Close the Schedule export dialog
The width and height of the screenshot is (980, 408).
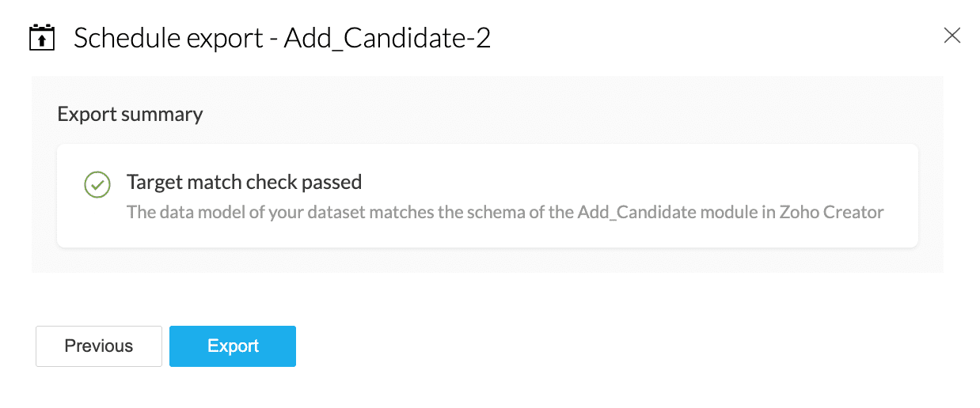pos(952,35)
